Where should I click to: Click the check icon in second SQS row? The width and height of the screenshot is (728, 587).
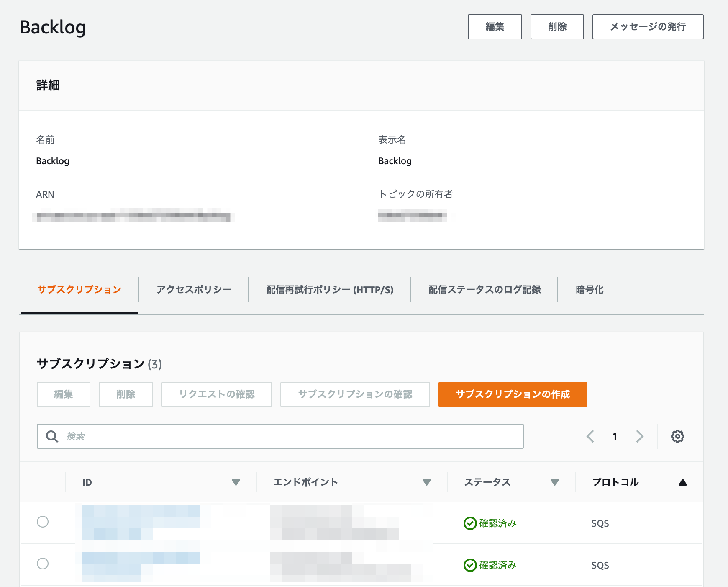(470, 565)
